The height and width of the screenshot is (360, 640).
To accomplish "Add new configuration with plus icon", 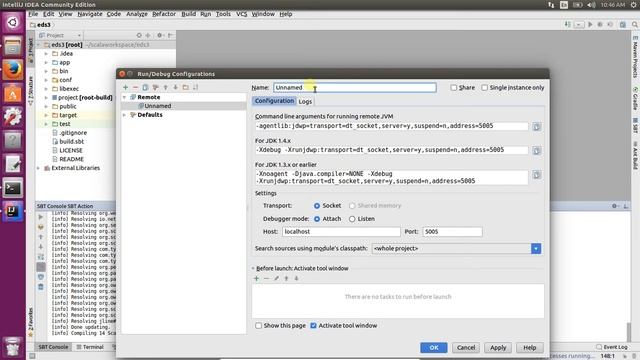I will point(125,87).
